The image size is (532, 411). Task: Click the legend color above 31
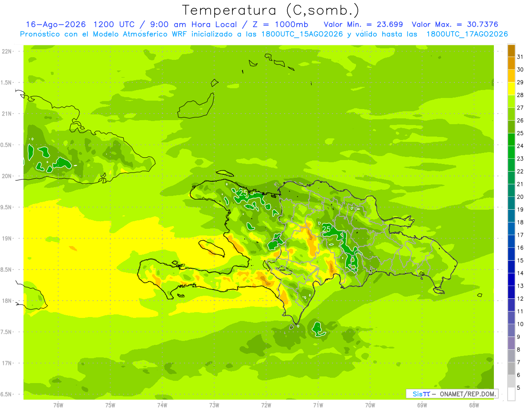point(511,51)
